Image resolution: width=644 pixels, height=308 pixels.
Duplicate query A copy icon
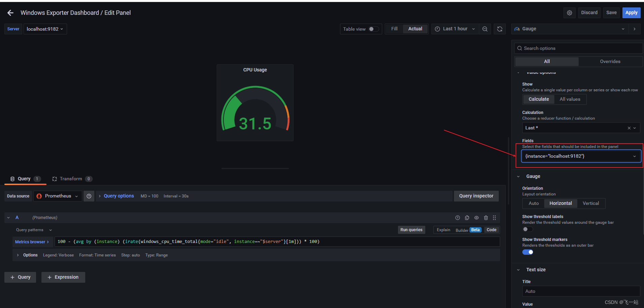(467, 218)
